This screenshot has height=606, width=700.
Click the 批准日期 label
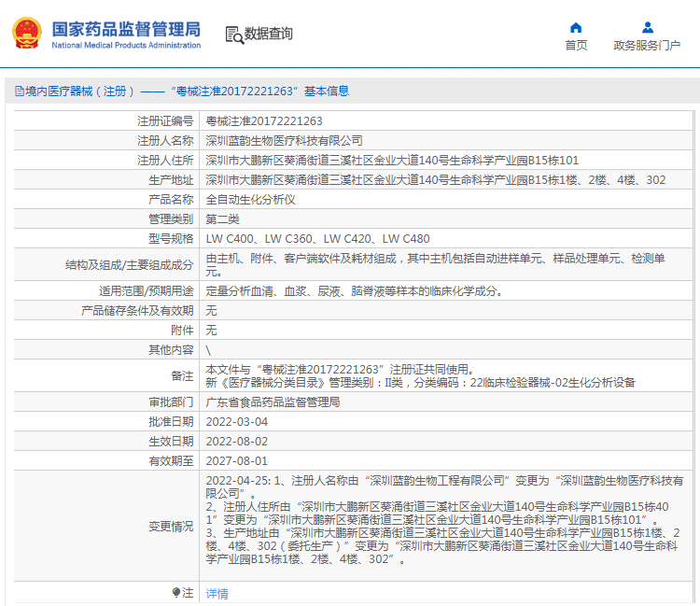(x=171, y=422)
